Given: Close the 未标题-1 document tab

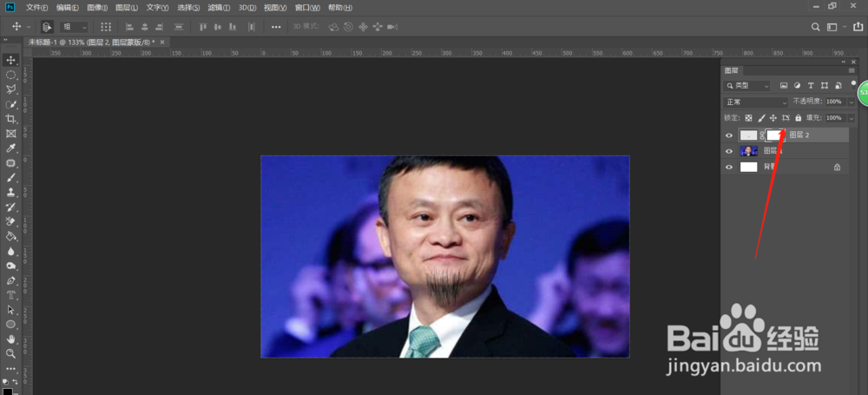Looking at the screenshot, I should [162, 42].
